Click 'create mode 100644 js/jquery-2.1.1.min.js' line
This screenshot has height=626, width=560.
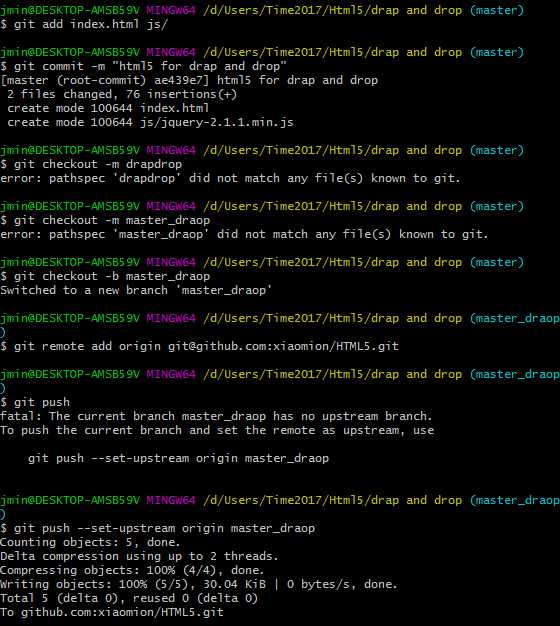click(x=150, y=122)
